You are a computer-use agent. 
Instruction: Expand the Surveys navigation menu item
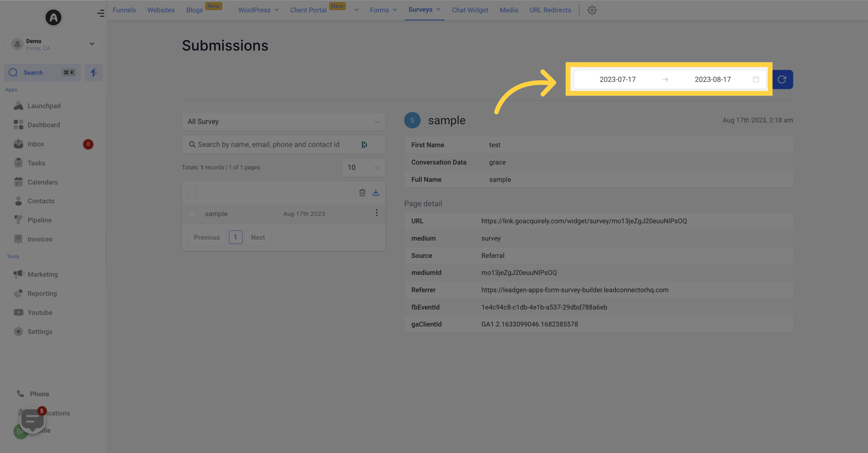click(x=438, y=10)
